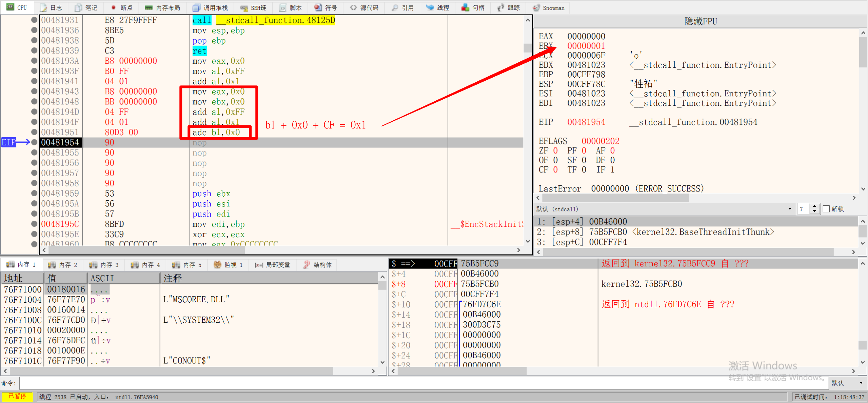Open the 断点 breakpoints panel
Image resolution: width=868 pixels, height=403 pixels.
click(121, 7)
